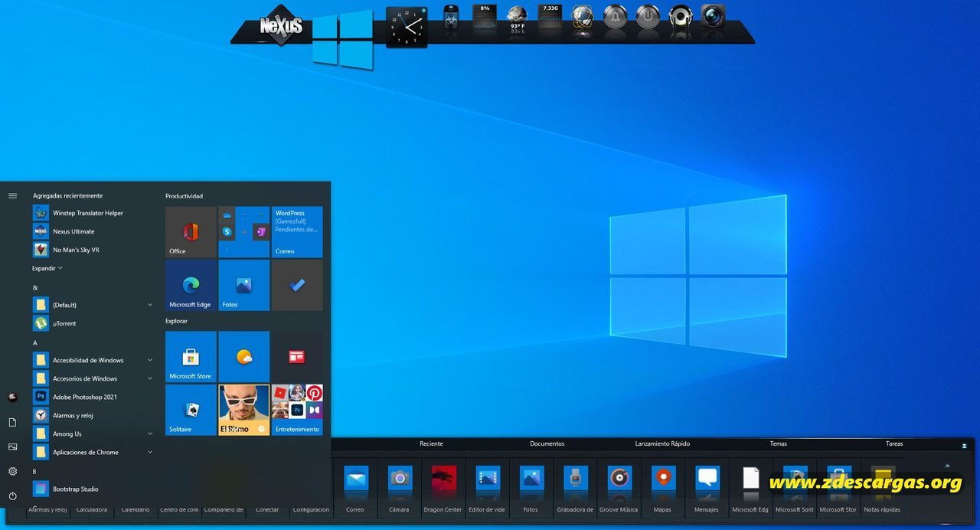980x530 pixels.
Task: Open the biohazard recycle bin dock icon
Action: 452,18
